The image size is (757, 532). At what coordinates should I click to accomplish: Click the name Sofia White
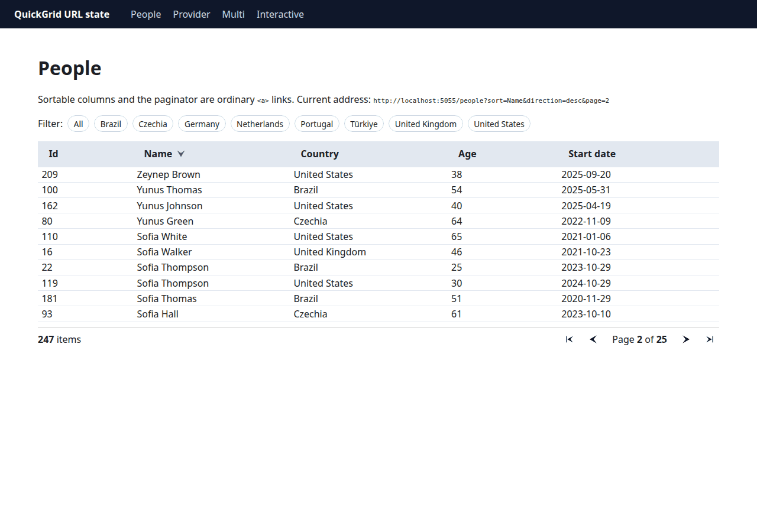162,236
